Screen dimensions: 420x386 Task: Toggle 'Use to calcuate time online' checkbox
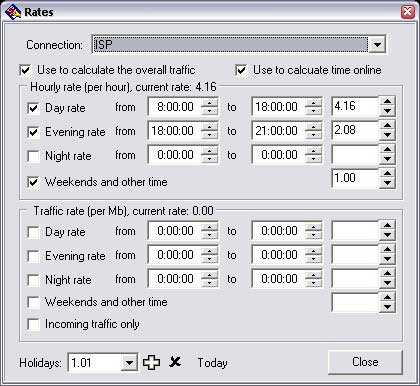[x=241, y=70]
